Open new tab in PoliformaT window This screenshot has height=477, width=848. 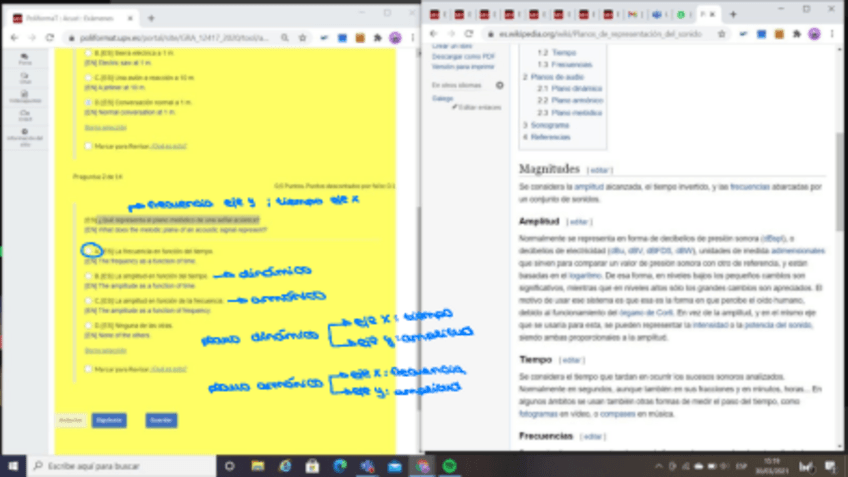click(151, 18)
